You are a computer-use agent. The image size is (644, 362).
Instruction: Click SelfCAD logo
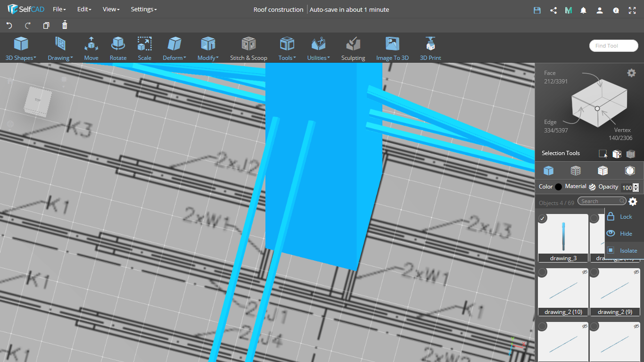click(25, 9)
